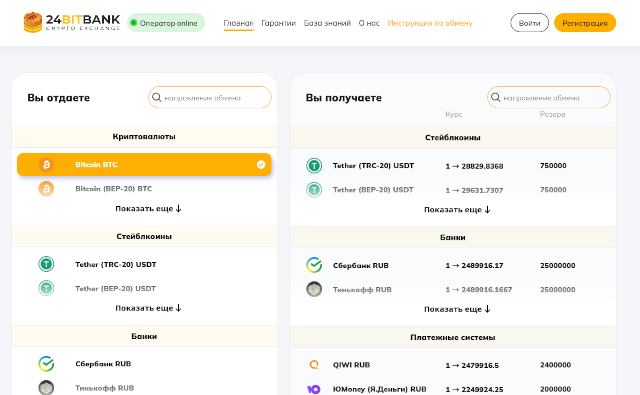Click Тинькофф logo icon in Вы отдаете
Viewport: 640px width, 395px height.
coord(46,388)
